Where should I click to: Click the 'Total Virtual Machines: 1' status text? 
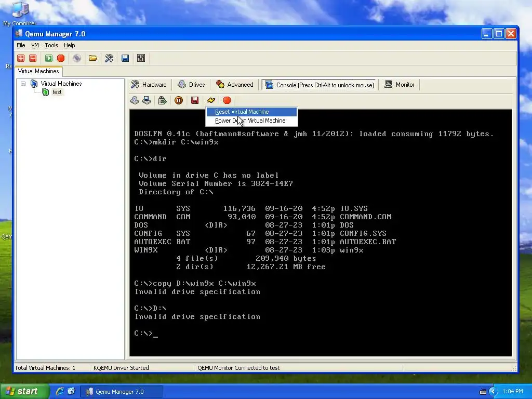(x=45, y=368)
